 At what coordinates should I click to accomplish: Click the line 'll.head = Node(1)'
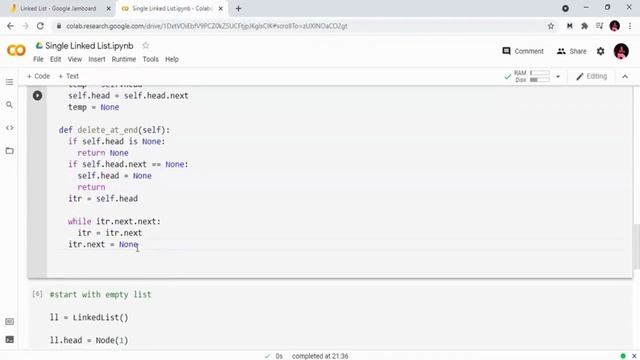(x=89, y=340)
